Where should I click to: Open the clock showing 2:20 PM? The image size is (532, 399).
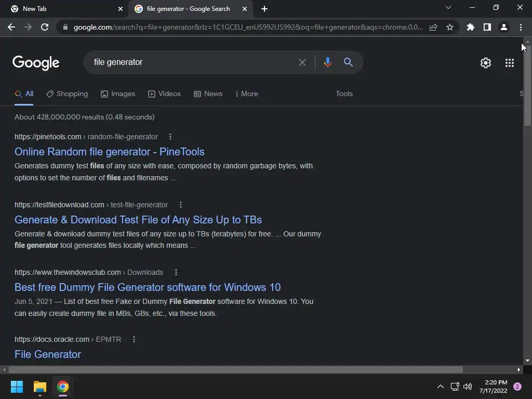pos(494,387)
